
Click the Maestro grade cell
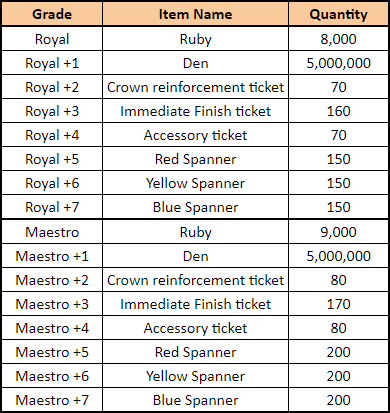(52, 232)
